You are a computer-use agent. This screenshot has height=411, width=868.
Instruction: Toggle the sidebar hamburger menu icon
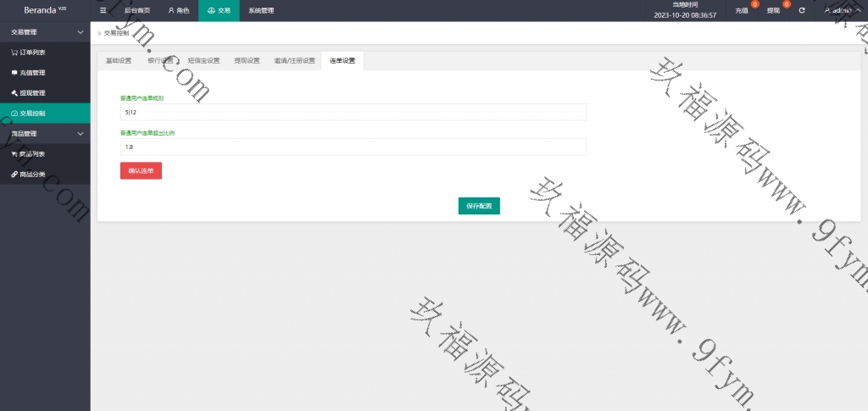[103, 11]
